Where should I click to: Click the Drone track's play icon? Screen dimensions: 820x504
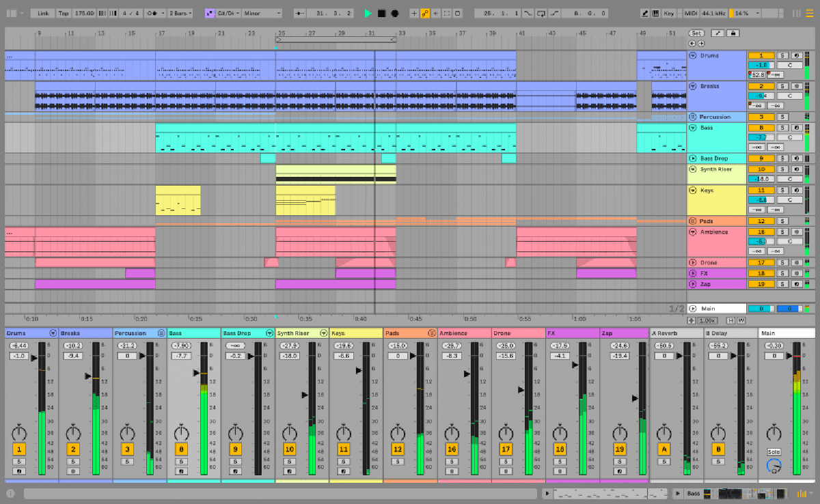click(693, 262)
